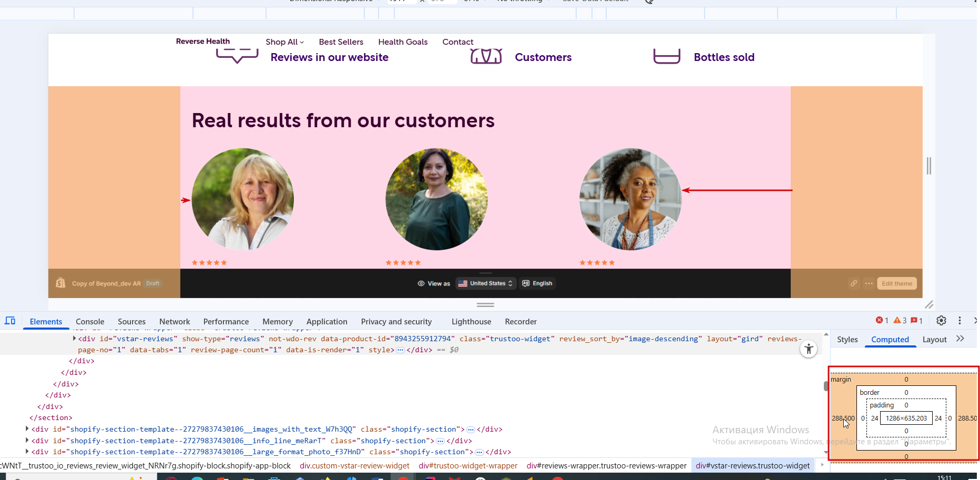Select div.custom-vstar-review-widget breadcrumb

[x=354, y=466]
